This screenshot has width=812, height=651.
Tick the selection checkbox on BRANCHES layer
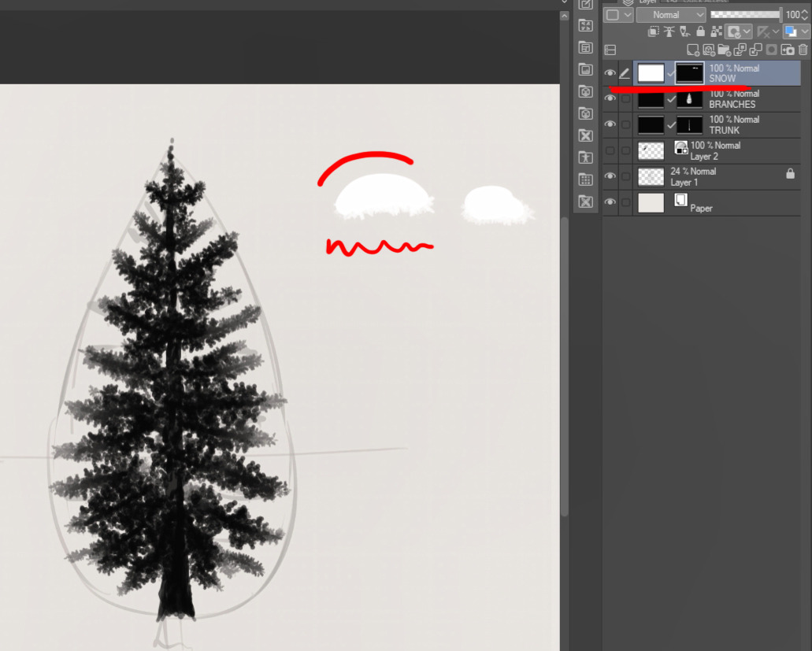coord(625,99)
